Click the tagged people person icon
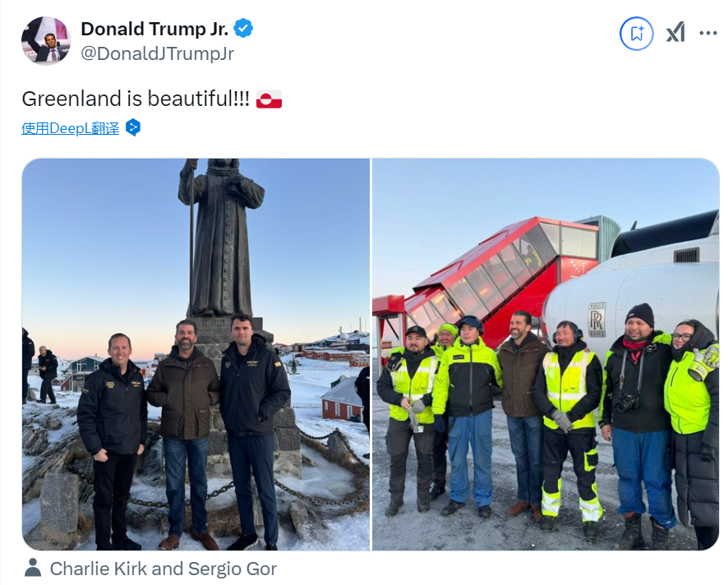 [x=33, y=569]
